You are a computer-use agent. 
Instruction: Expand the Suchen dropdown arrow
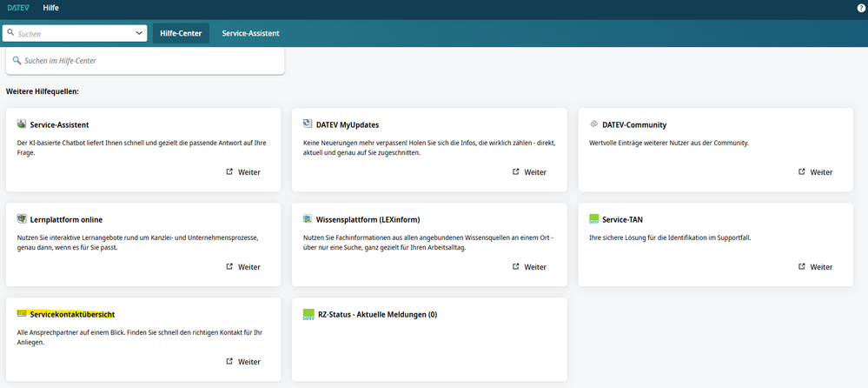[x=139, y=33]
